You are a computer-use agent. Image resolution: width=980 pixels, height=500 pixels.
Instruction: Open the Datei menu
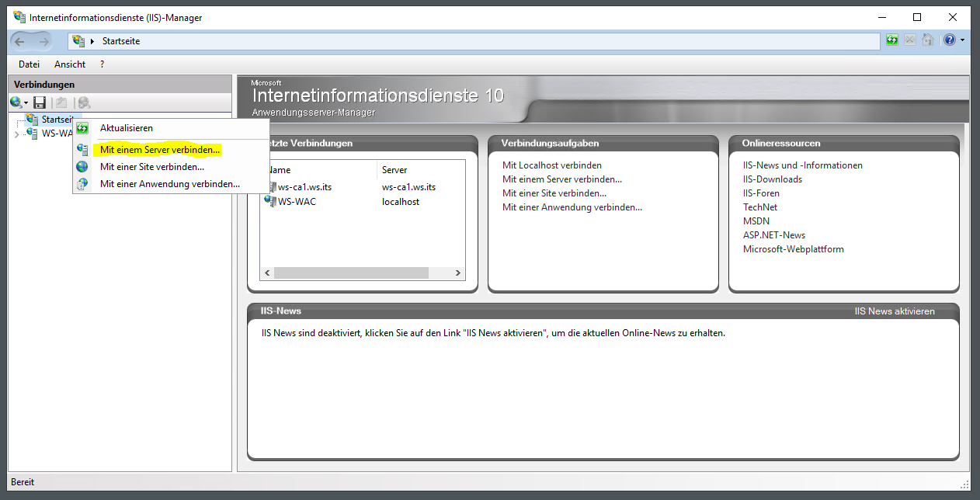tap(29, 64)
